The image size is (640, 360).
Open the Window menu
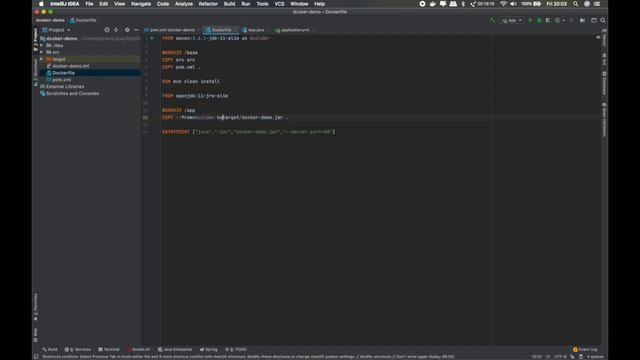(x=299, y=4)
